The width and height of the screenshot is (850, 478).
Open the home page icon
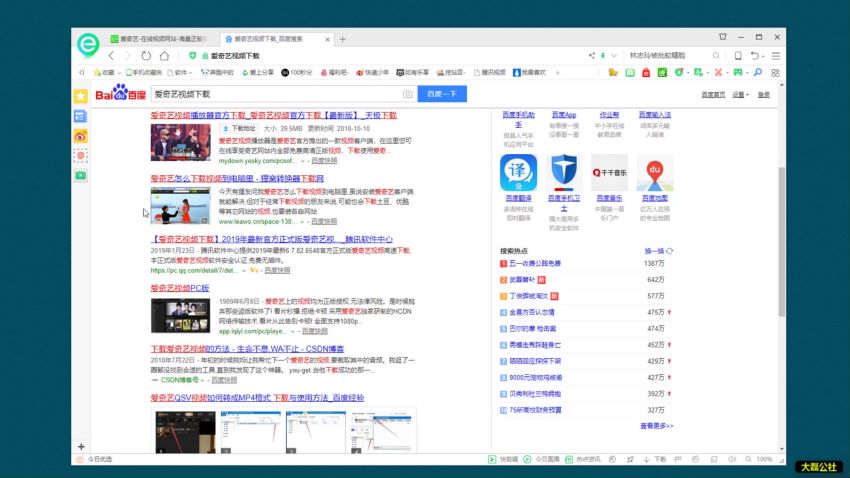(x=164, y=56)
